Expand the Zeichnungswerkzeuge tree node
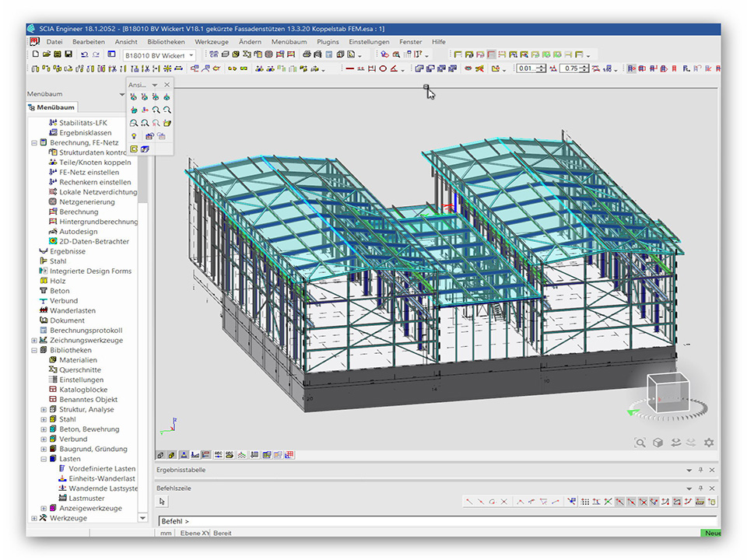The width and height of the screenshot is (747, 560). coord(34,341)
